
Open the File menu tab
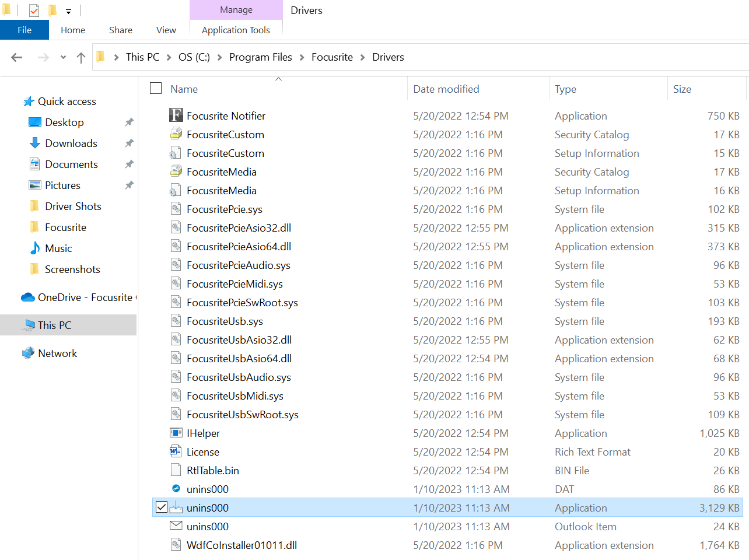[24, 30]
